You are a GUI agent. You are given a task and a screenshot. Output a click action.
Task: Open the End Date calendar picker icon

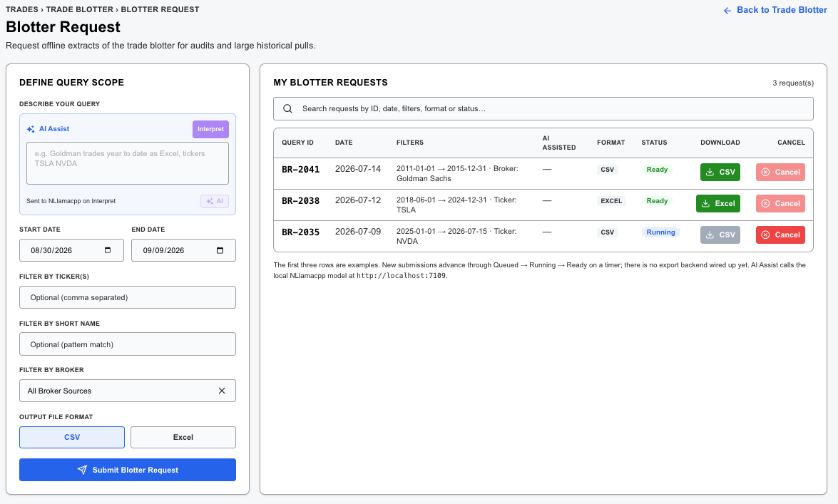point(220,250)
